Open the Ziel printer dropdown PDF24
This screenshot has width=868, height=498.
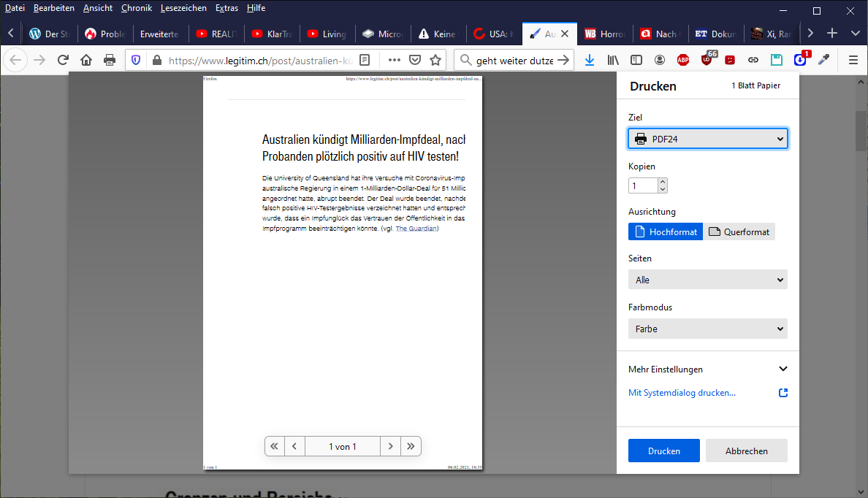coord(707,139)
